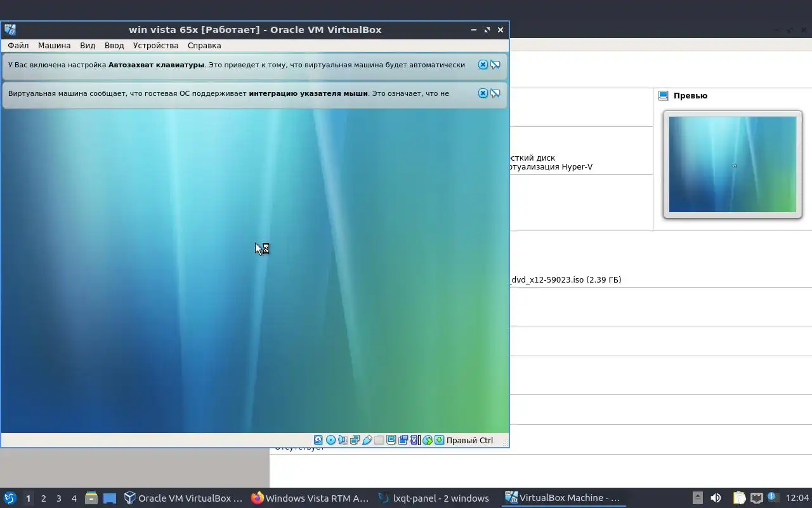The image size is (812, 508).
Task: Click the audio status bar icon
Action: tap(343, 440)
